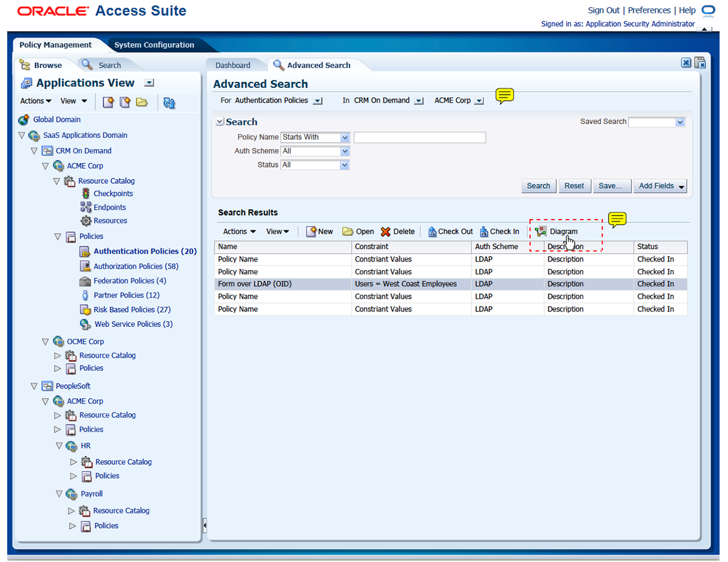Click the Sign Out link
Screen dimensions: 728x562
(604, 10)
